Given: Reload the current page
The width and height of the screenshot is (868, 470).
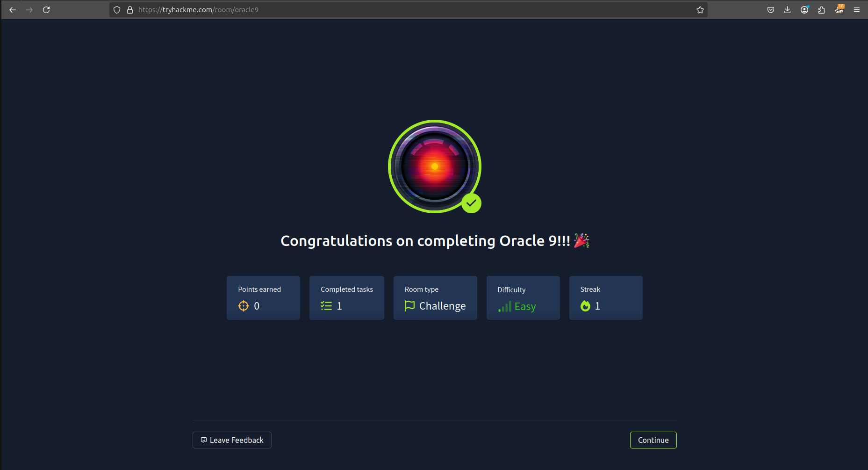Looking at the screenshot, I should (x=46, y=10).
